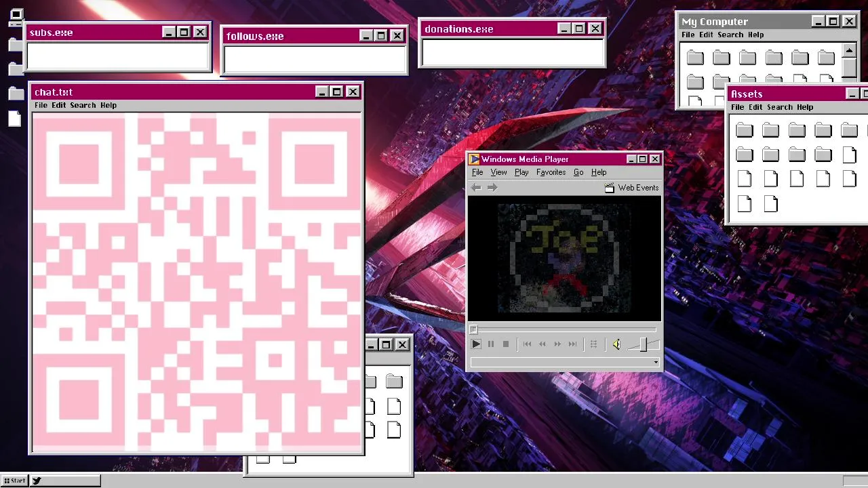Open Media Player Go menu
This screenshot has height=488, width=868.
[578, 172]
